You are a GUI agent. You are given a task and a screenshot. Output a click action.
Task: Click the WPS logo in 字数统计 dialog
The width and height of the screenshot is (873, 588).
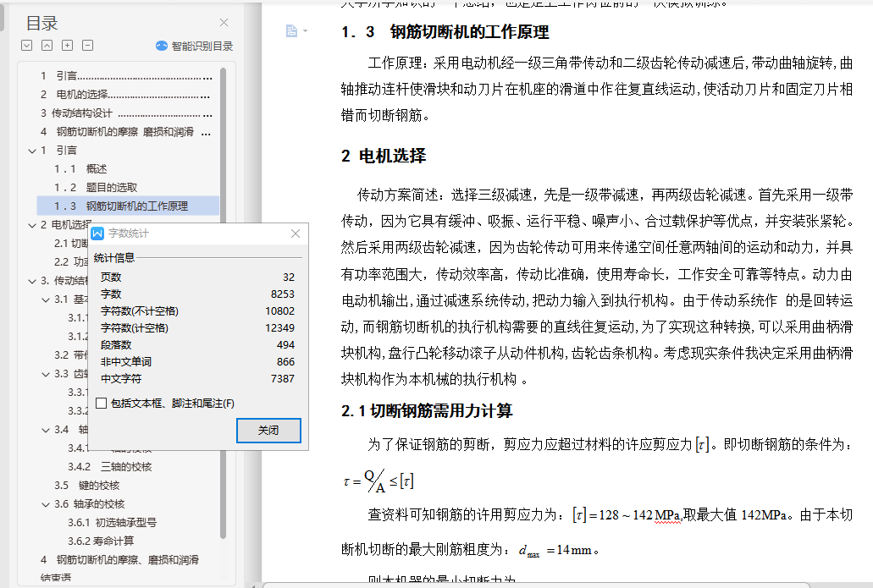[97, 234]
